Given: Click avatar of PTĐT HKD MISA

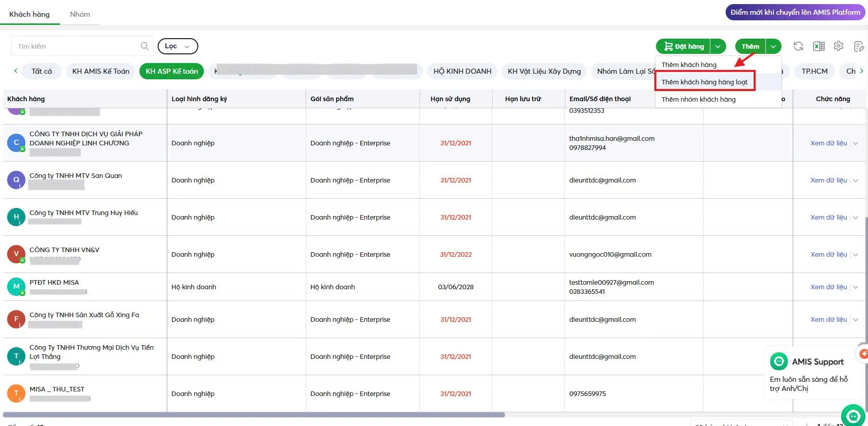Looking at the screenshot, I should tap(16, 287).
